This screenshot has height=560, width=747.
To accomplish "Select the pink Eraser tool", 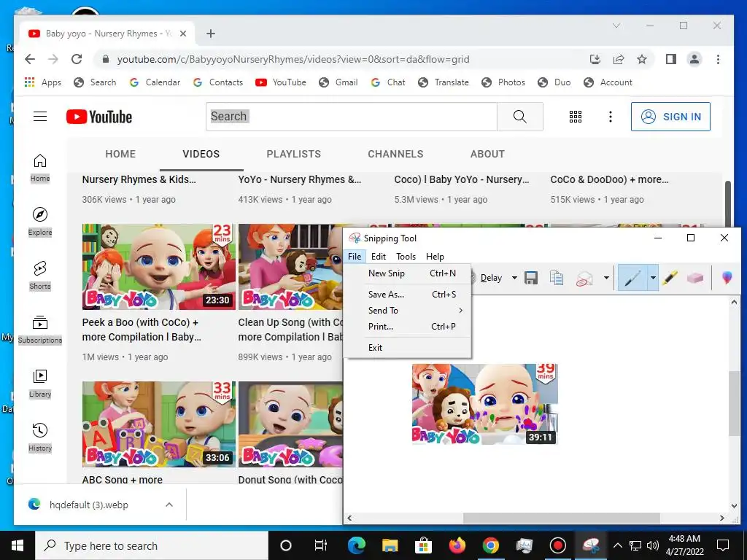I will pos(695,278).
